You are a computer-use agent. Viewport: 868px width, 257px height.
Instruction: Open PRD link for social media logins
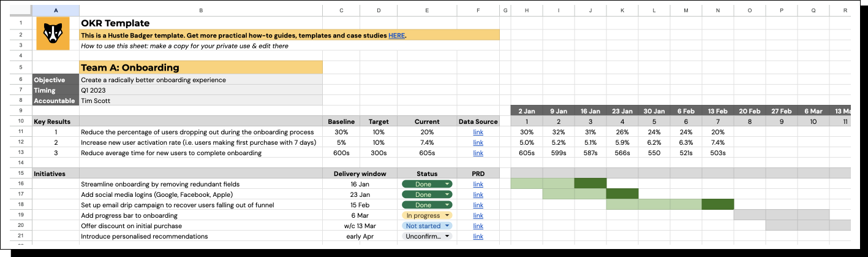point(478,194)
